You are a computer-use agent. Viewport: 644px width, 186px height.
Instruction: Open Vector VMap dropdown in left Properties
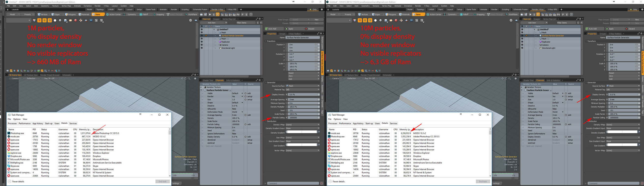pyautogui.click(x=303, y=151)
